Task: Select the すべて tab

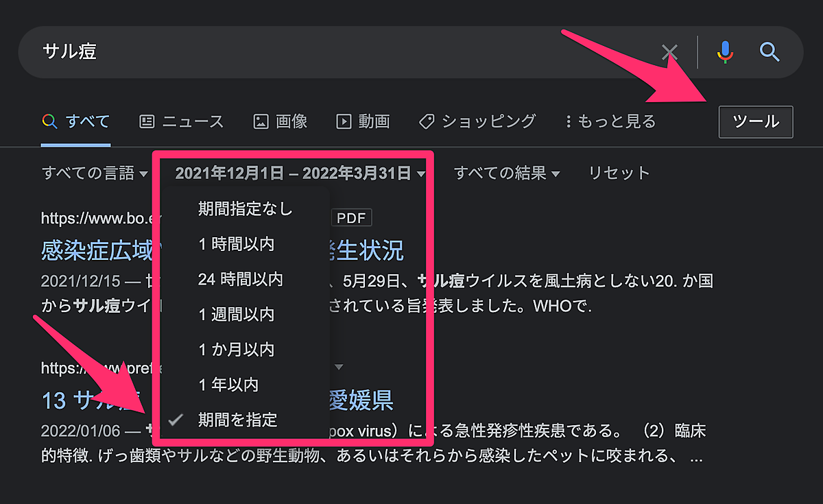Action: 75,122
